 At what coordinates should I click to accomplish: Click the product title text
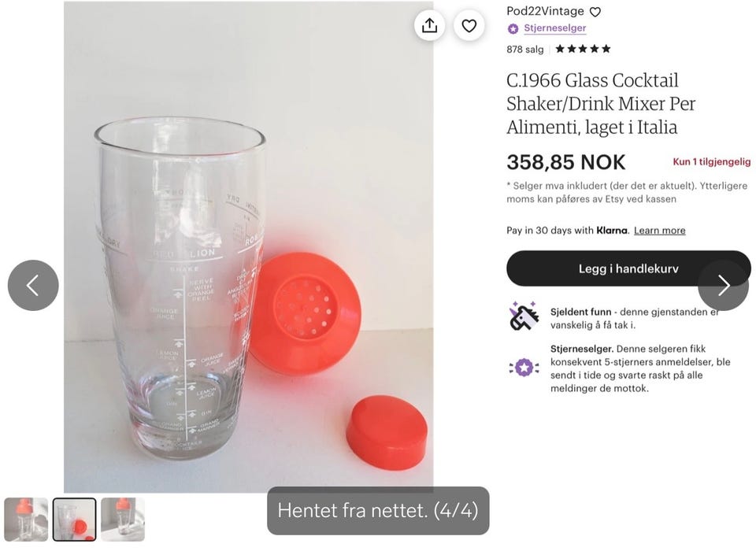pyautogui.click(x=601, y=103)
